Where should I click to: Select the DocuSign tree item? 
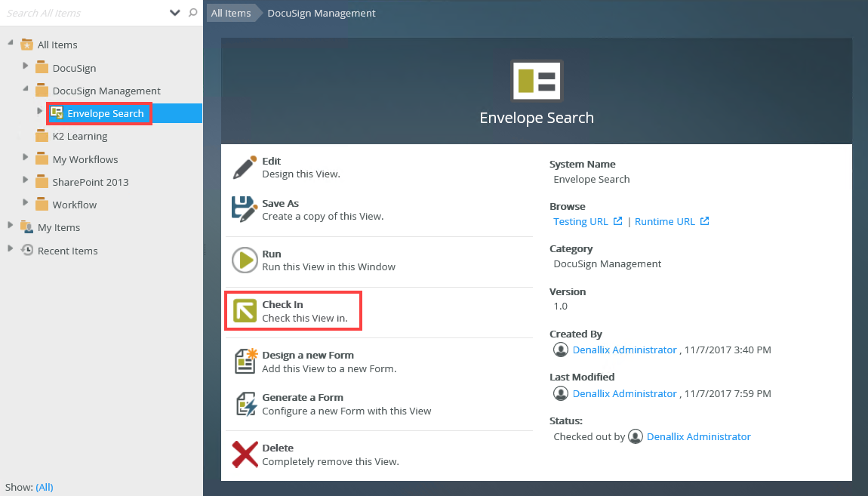74,68
